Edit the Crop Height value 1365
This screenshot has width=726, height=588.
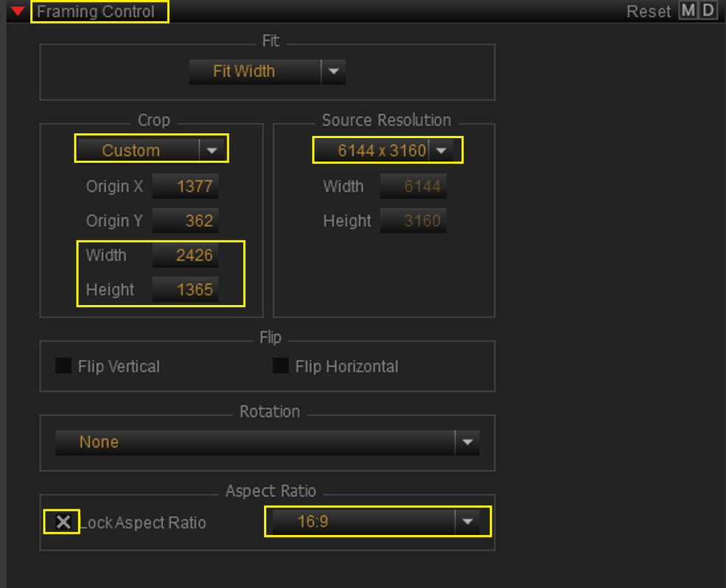(185, 290)
